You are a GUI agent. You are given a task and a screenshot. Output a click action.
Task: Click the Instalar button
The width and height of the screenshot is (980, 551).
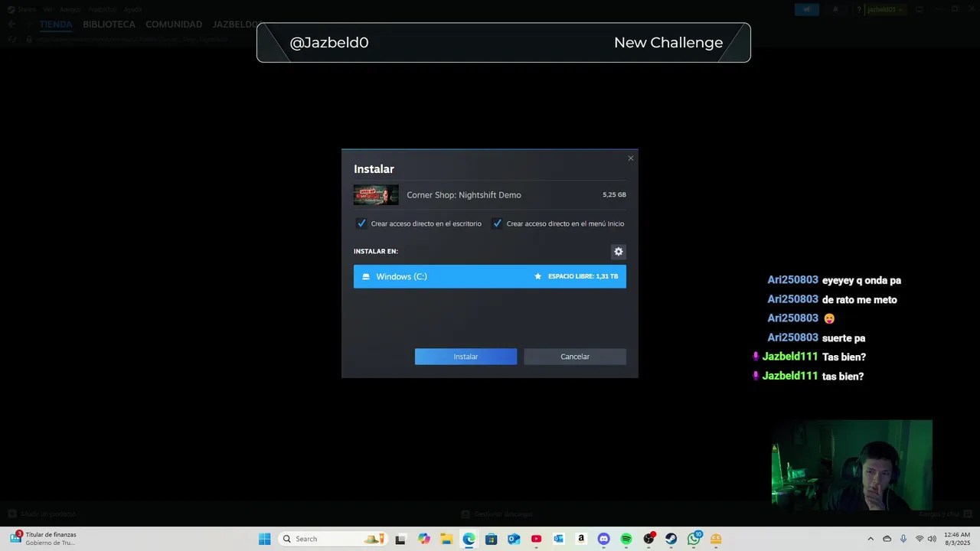coord(465,357)
